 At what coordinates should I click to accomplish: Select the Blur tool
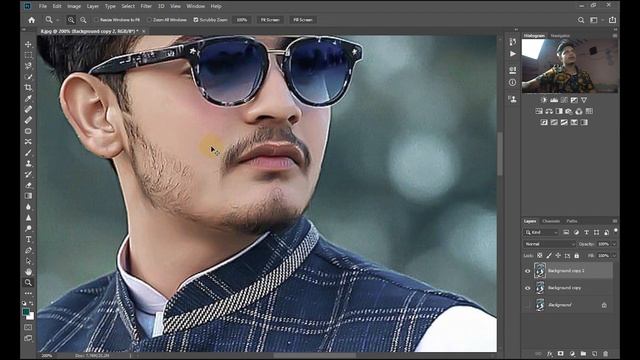[28, 207]
